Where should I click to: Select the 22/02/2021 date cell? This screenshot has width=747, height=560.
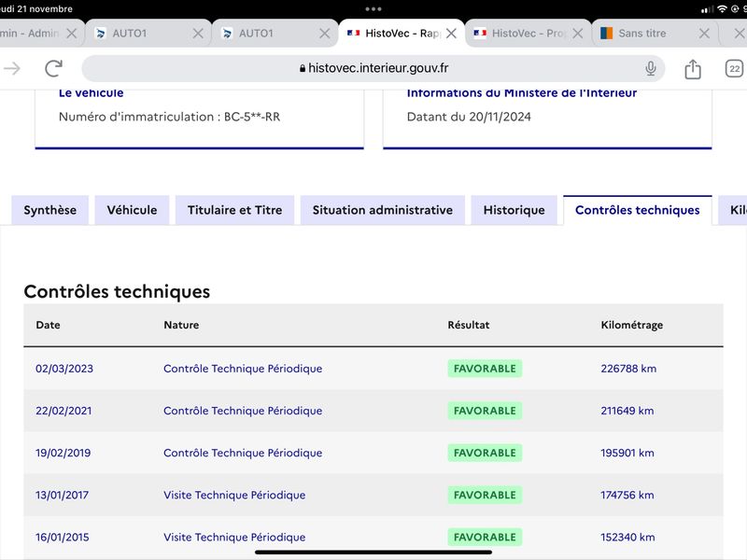63,411
